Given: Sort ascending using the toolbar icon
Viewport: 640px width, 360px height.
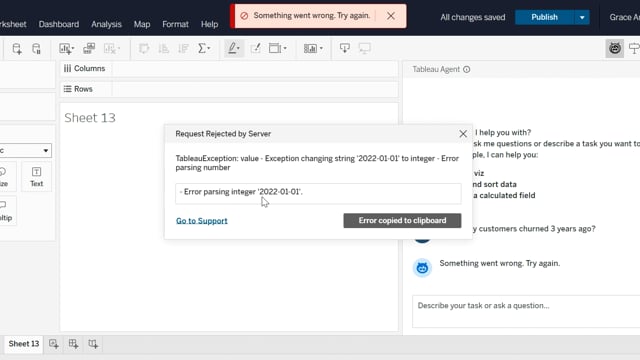Looking at the screenshot, I should pos(164,49).
